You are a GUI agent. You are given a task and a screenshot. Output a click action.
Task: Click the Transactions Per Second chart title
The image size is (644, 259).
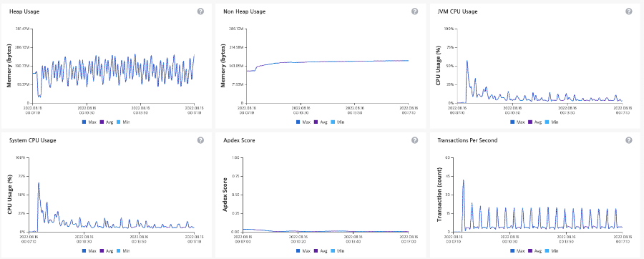[468, 140]
